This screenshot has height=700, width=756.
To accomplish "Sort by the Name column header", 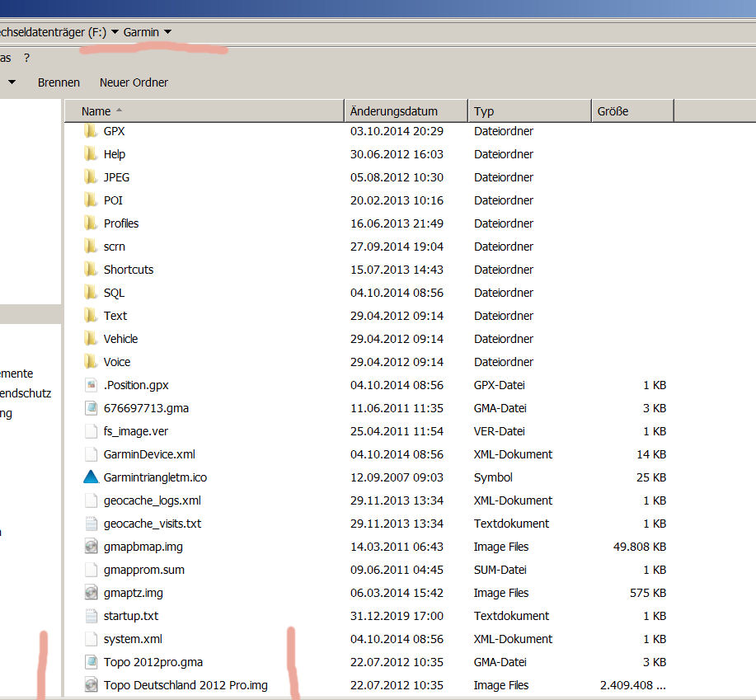I will point(204,111).
